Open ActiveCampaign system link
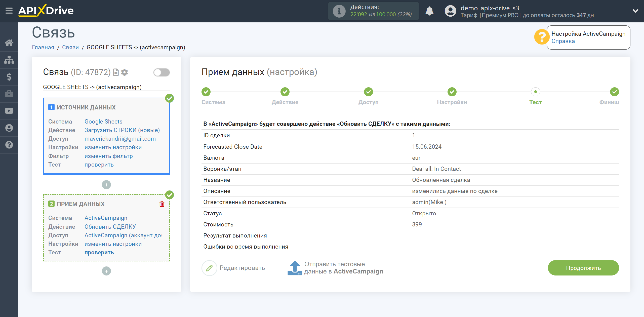This screenshot has width=644, height=317. pyautogui.click(x=106, y=218)
